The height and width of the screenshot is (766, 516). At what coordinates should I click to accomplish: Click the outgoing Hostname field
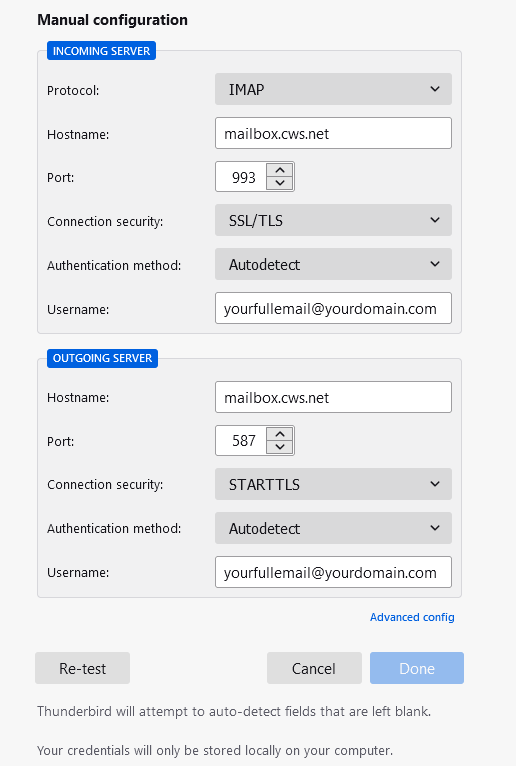[x=333, y=397]
